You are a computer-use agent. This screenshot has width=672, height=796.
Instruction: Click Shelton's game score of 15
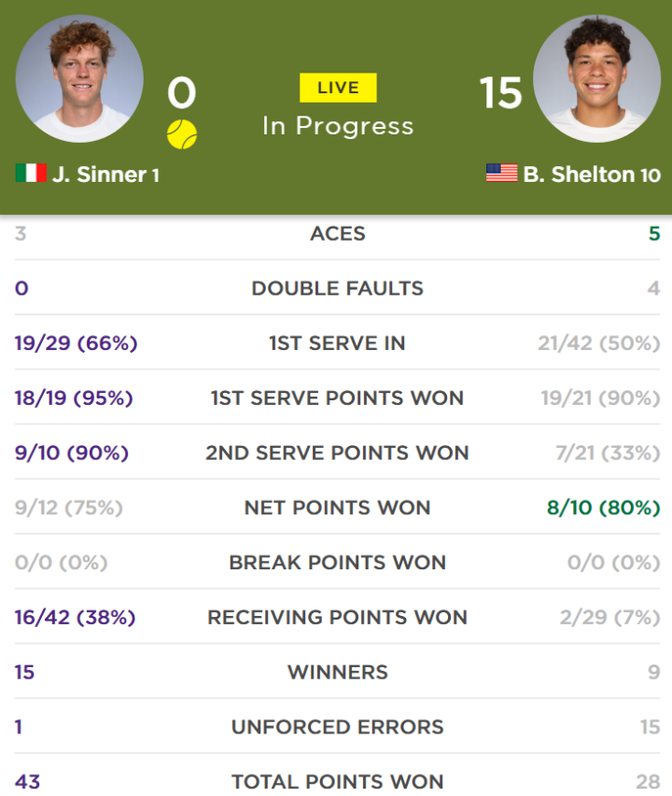[500, 93]
